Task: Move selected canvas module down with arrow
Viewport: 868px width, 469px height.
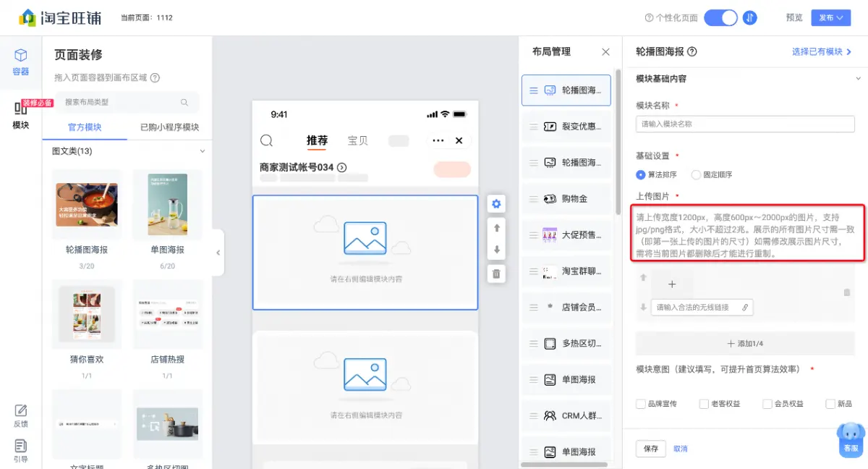Action: (496, 250)
